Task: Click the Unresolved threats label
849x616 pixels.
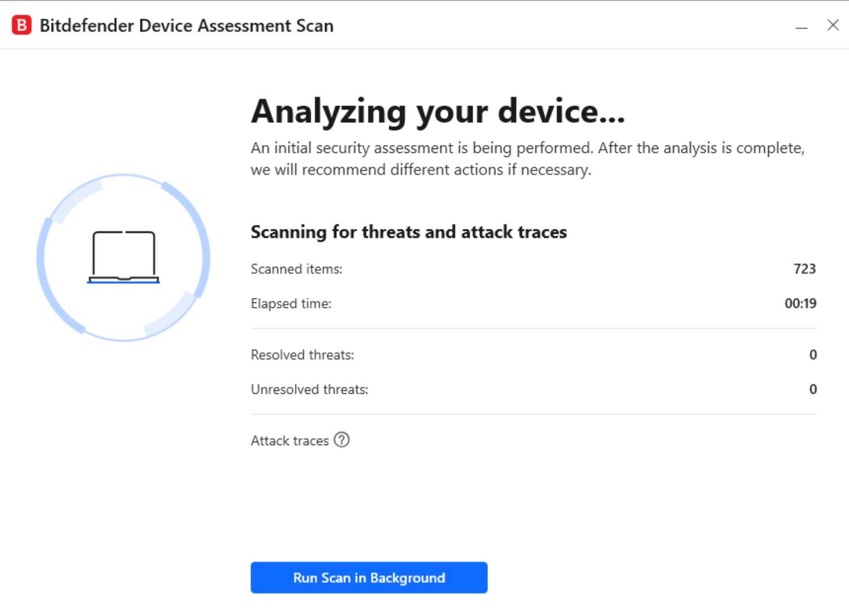Action: click(309, 389)
